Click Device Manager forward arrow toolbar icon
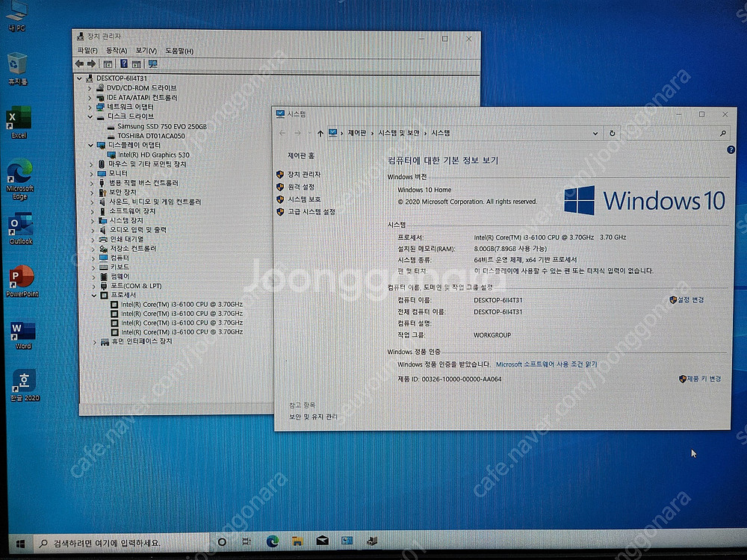Screen dimensions: 747x560 [91, 63]
